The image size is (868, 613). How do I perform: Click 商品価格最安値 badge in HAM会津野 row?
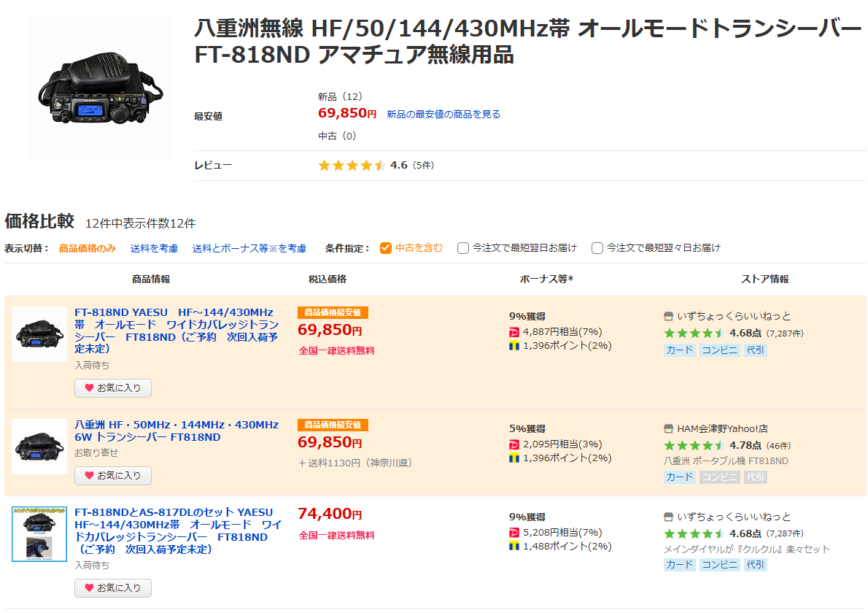pos(333,425)
